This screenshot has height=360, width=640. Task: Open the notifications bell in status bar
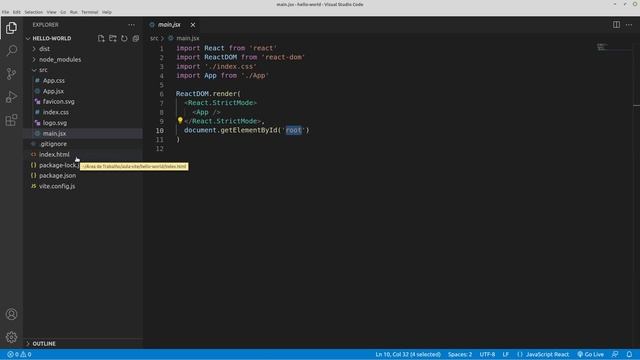pyautogui.click(x=629, y=354)
